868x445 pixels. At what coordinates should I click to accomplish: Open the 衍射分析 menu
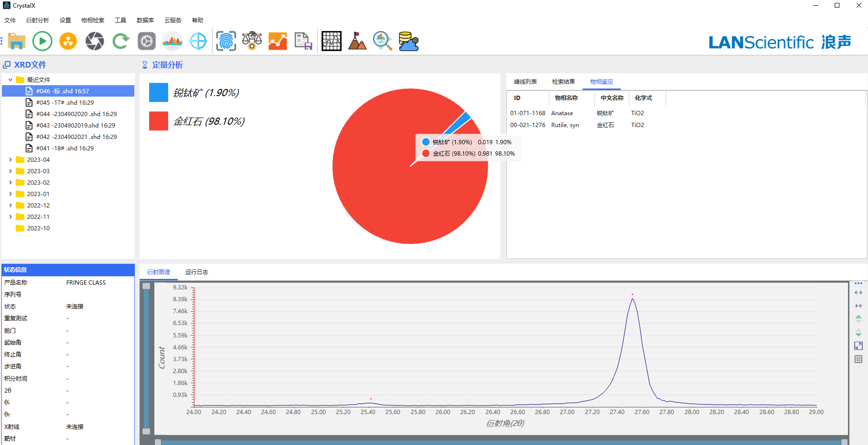click(38, 20)
